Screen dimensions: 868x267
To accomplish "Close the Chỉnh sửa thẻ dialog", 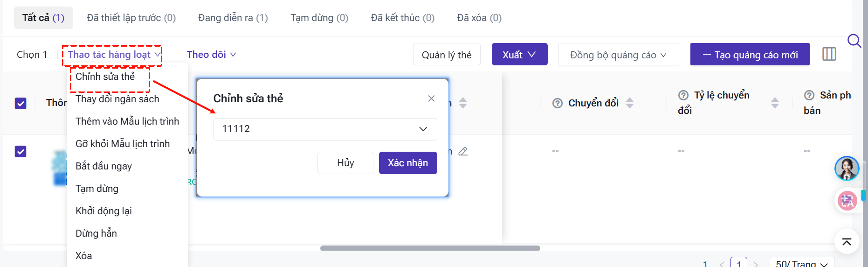I will click(431, 98).
